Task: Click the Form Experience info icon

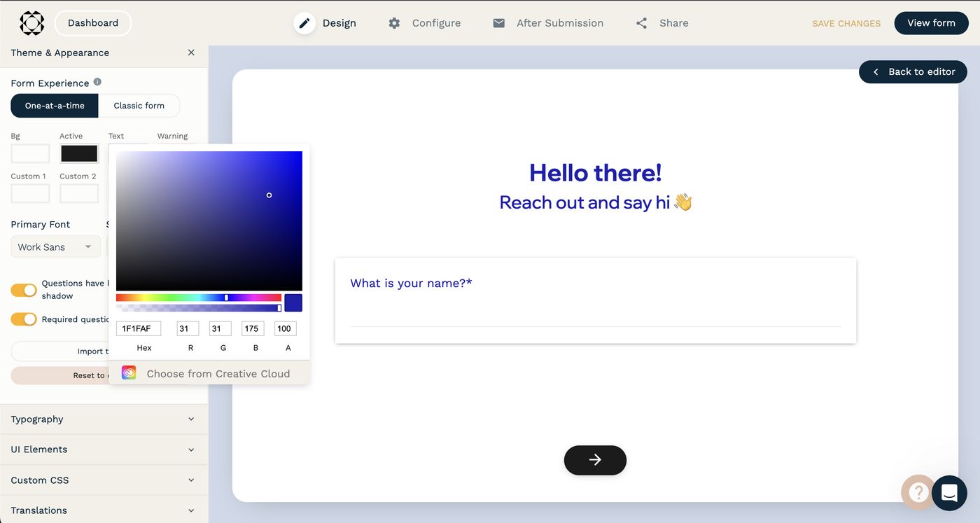Action: point(97,82)
